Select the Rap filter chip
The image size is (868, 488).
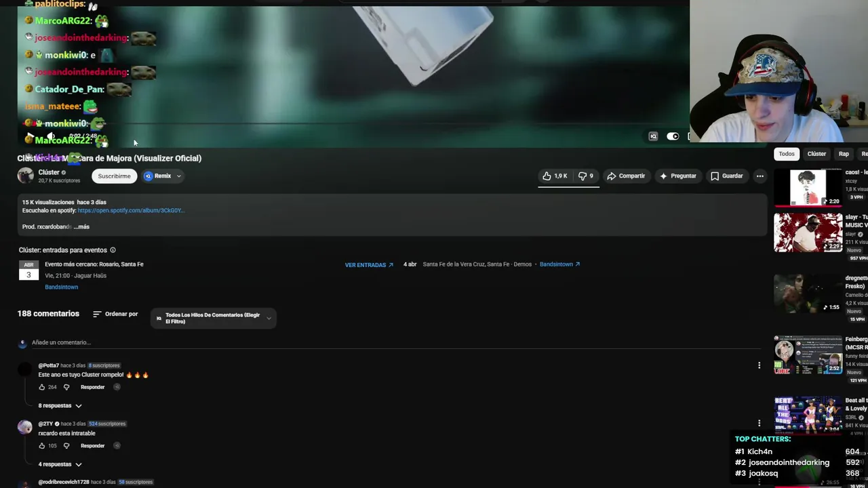844,154
